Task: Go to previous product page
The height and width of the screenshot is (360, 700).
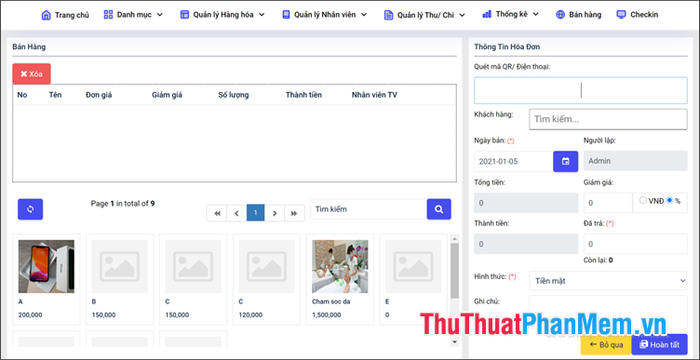Action: (x=237, y=213)
